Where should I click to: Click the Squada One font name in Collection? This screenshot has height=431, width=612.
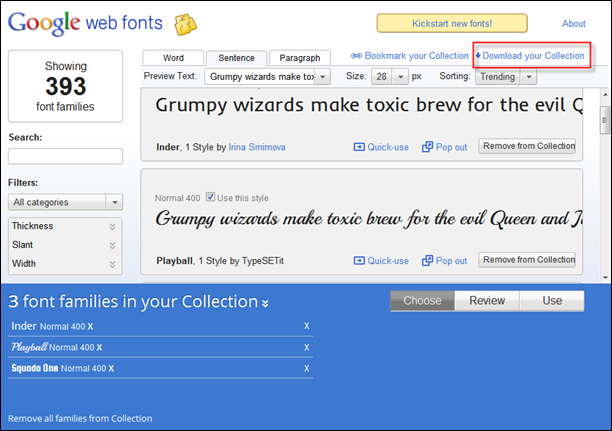(35, 368)
